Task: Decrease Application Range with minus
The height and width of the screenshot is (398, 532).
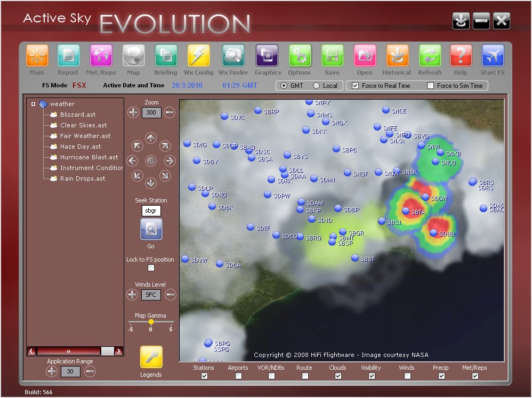Action: pyautogui.click(x=90, y=371)
